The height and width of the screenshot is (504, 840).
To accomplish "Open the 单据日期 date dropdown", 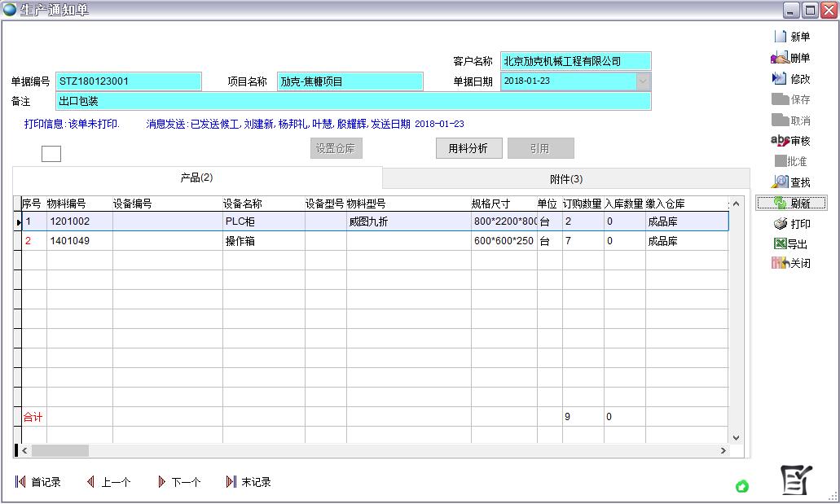I will [x=643, y=81].
